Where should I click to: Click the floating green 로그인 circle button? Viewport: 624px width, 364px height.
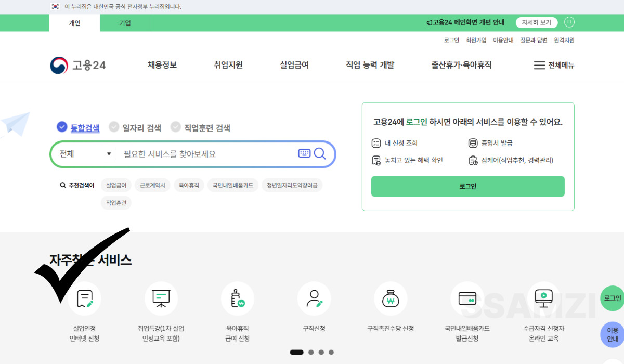pyautogui.click(x=612, y=298)
